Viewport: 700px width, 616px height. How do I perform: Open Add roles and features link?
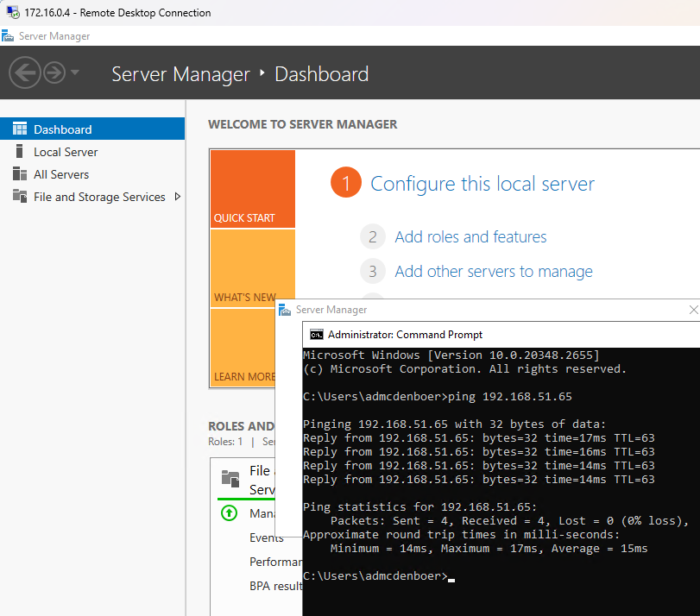(470, 237)
